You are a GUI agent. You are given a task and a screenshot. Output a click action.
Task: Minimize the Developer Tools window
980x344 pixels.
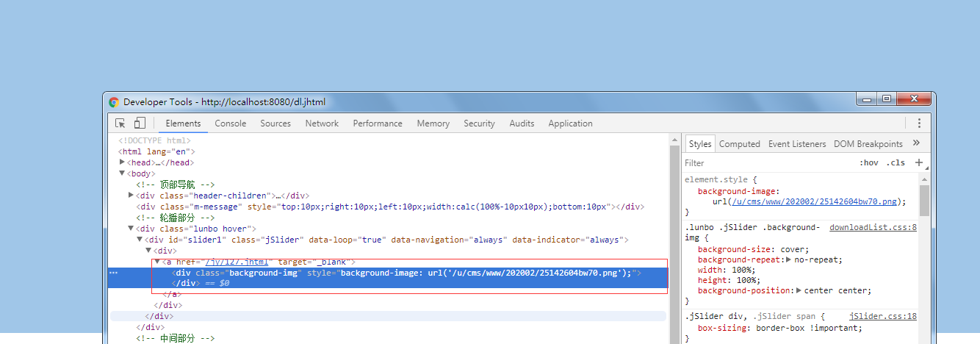[x=868, y=98]
